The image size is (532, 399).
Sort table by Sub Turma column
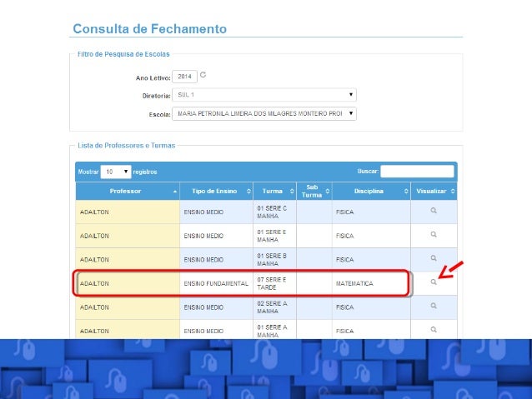[314, 192]
